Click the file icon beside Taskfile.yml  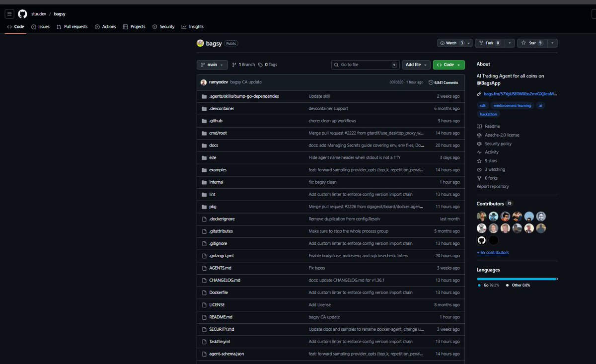(204, 342)
